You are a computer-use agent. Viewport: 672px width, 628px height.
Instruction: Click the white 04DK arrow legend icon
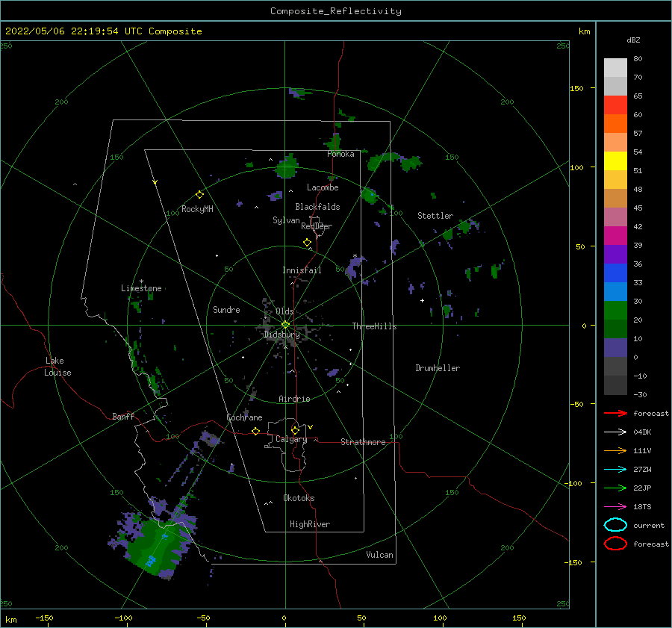click(615, 432)
